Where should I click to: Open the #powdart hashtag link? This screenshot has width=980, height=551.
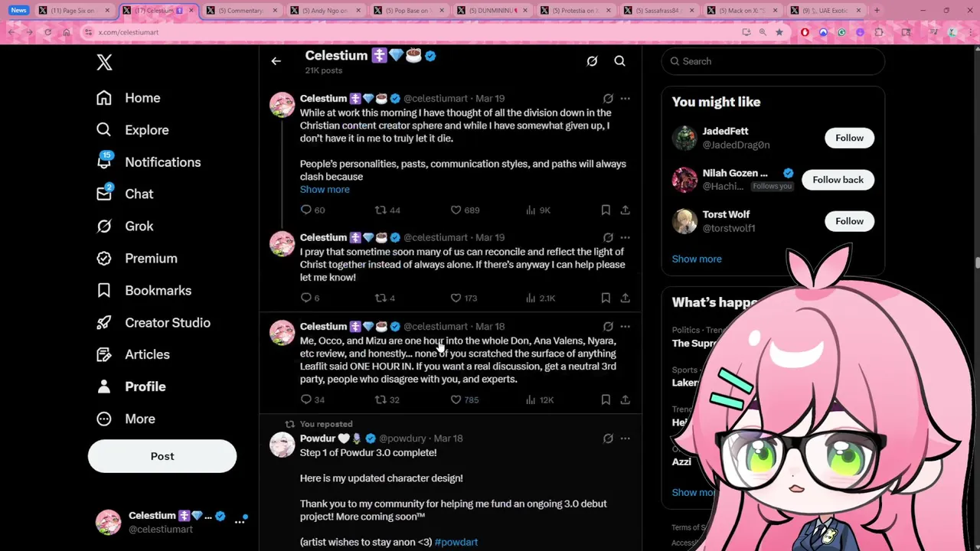click(x=456, y=542)
